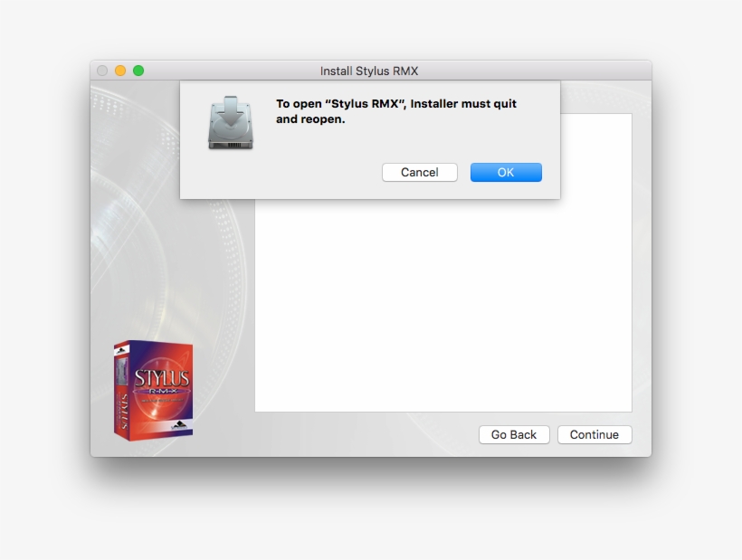Click the yellow minimize traffic light
Image resolution: width=742 pixels, height=560 pixels.
click(x=120, y=69)
